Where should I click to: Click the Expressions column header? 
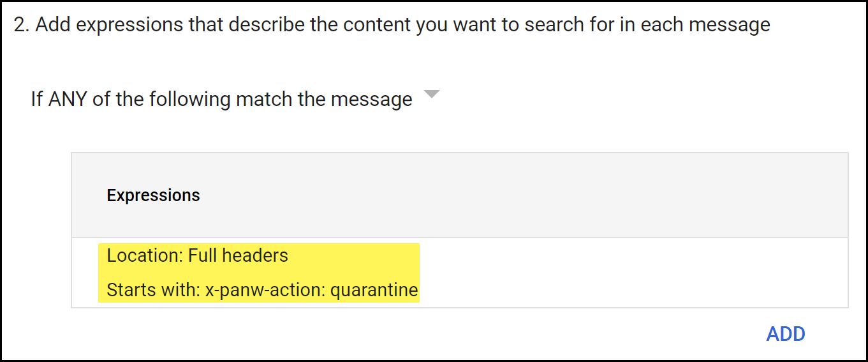click(153, 195)
